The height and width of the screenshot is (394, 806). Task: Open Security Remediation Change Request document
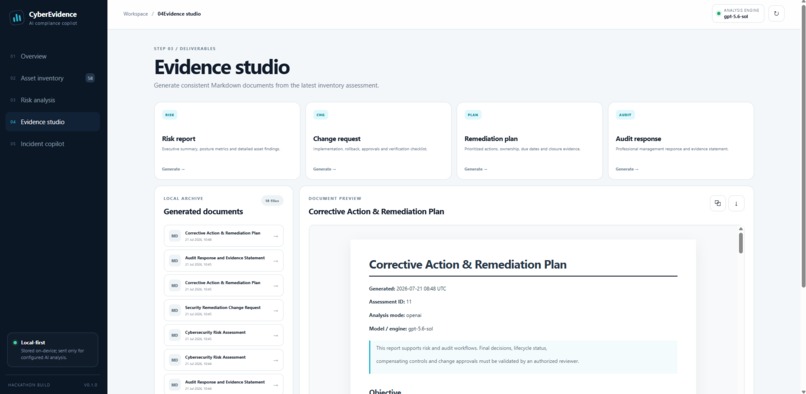[224, 310]
